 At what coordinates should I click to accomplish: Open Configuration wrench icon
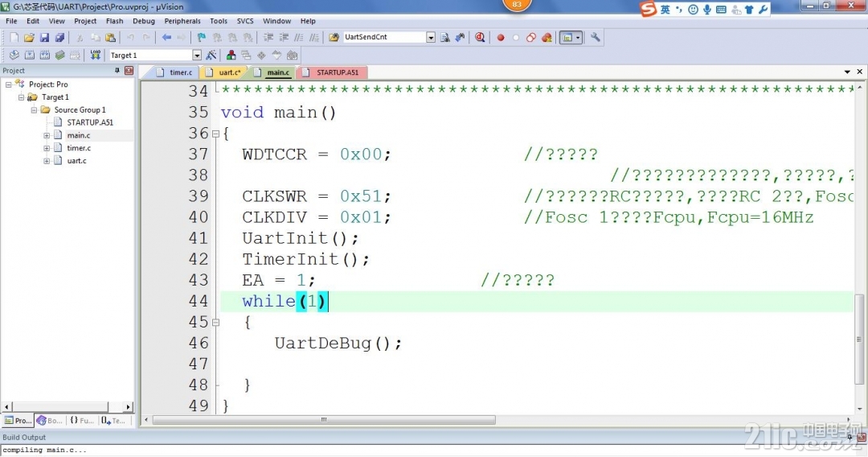(595, 38)
